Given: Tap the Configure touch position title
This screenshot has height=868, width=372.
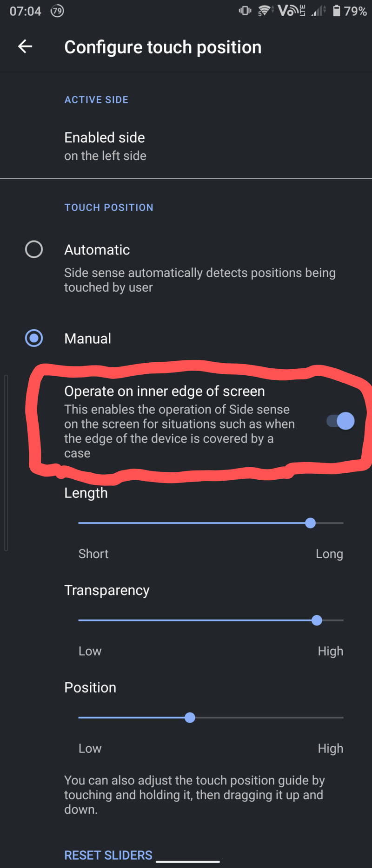Looking at the screenshot, I should click(163, 47).
